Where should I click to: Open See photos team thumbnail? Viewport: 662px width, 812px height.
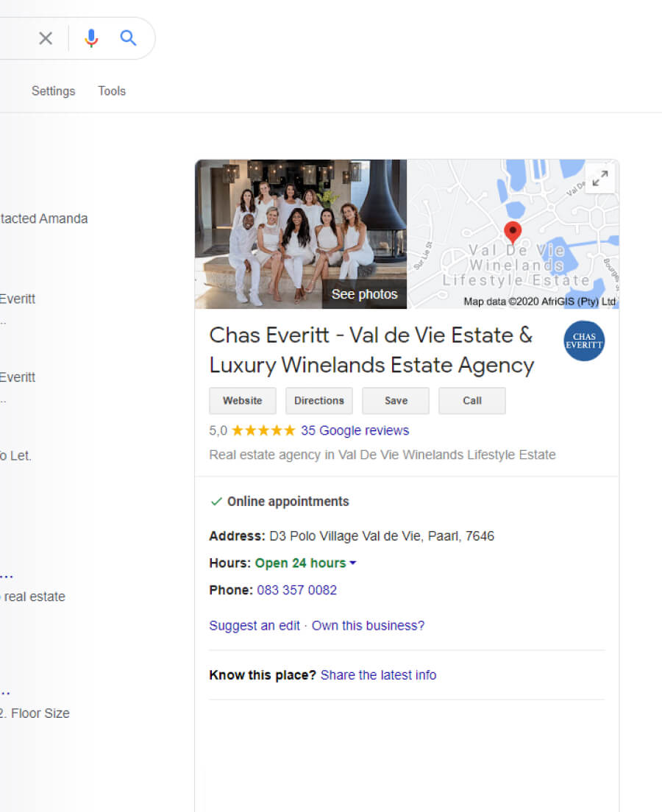point(300,234)
